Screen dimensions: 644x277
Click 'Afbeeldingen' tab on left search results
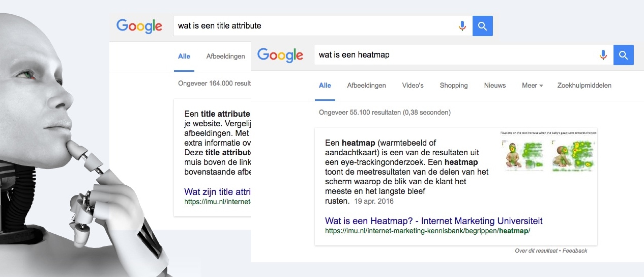tap(225, 55)
